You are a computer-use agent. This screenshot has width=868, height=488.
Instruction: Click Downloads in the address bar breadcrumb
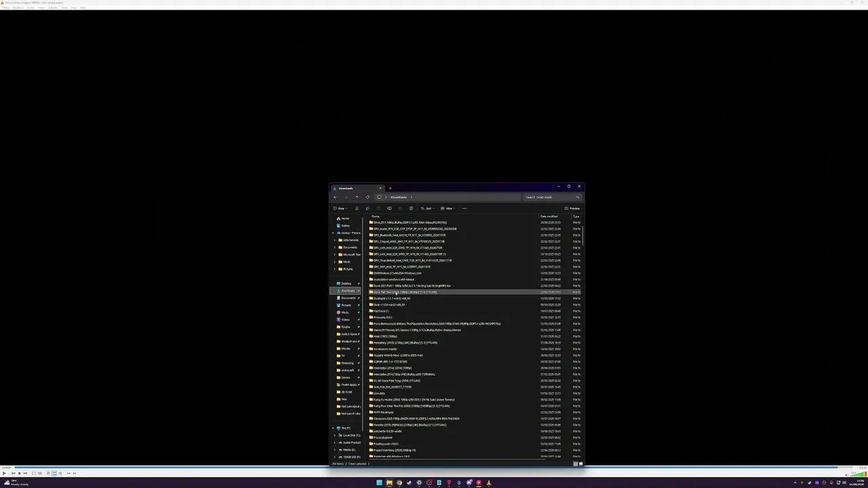coord(399,197)
